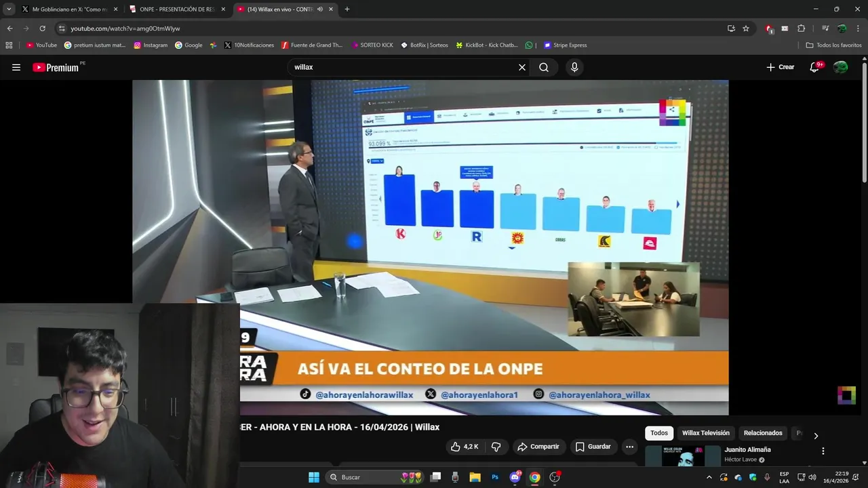Clear the willax search text
The image size is (868, 488).
click(522, 67)
